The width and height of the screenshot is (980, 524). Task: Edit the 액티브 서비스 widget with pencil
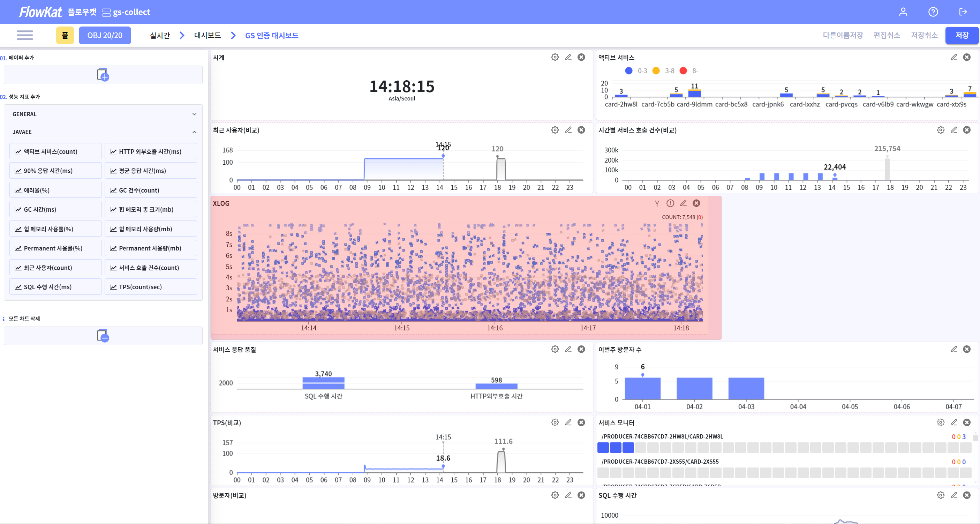click(954, 57)
